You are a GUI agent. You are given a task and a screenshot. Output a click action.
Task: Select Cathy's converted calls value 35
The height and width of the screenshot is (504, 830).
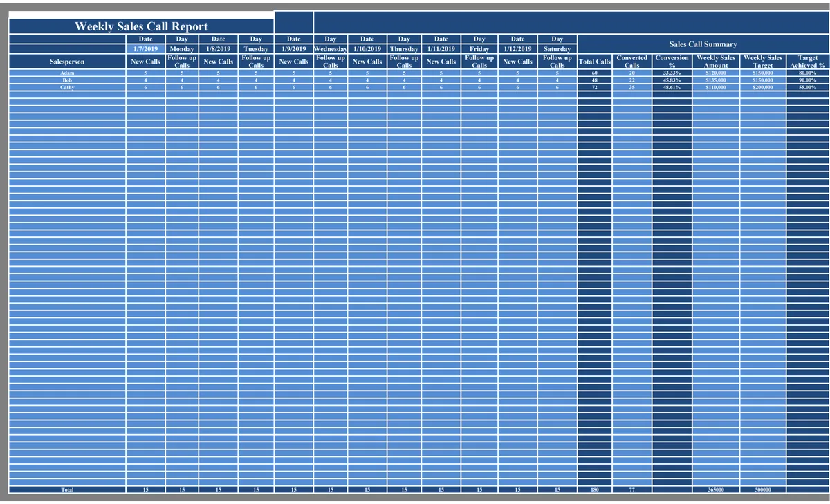[631, 88]
